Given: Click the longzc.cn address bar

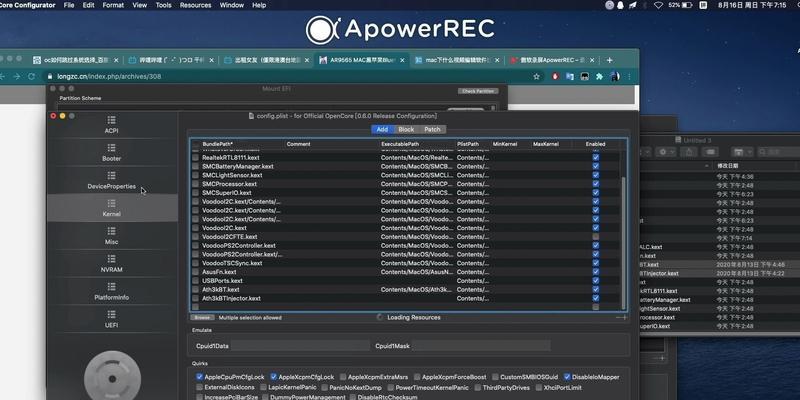Looking at the screenshot, I should tap(286, 77).
